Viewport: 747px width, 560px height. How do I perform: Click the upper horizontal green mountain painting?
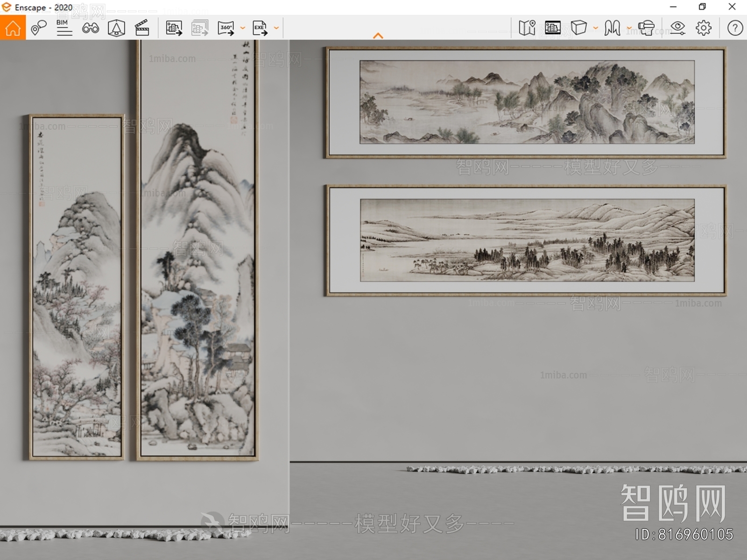pyautogui.click(x=526, y=102)
